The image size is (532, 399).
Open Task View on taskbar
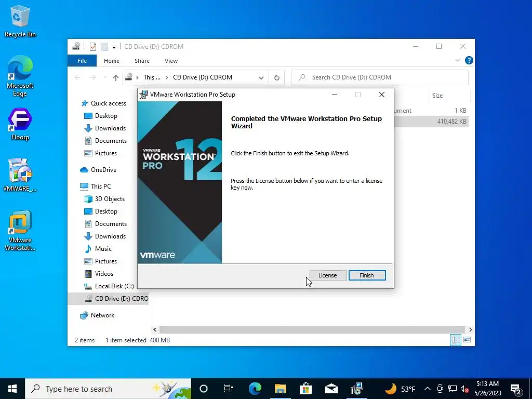[x=229, y=389]
